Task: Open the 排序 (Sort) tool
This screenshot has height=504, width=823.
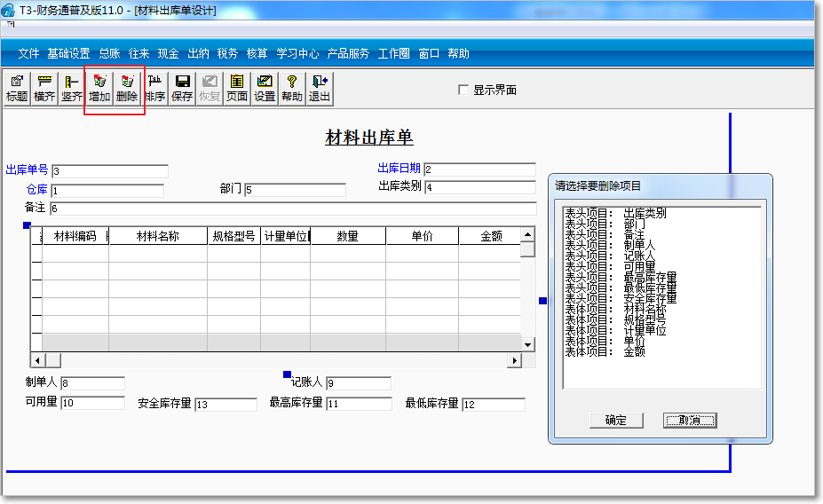Action: 154,88
